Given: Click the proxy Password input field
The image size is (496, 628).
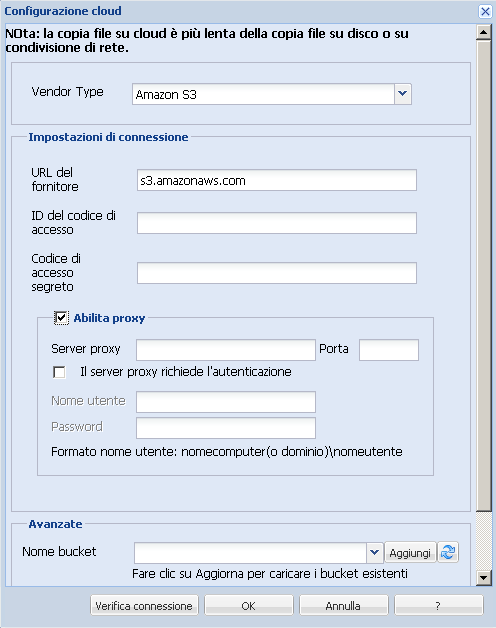Looking at the screenshot, I should (x=226, y=428).
